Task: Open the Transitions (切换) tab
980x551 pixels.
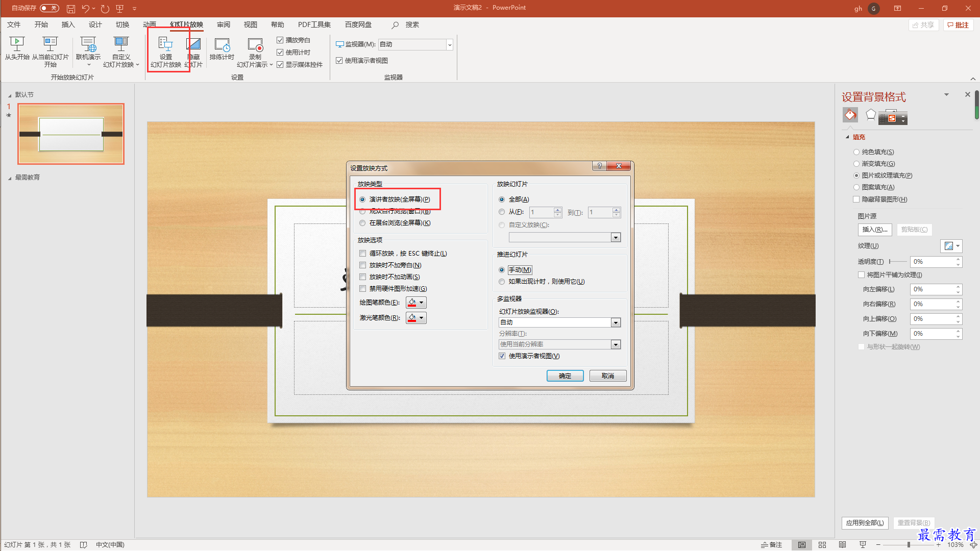Action: coord(122,24)
